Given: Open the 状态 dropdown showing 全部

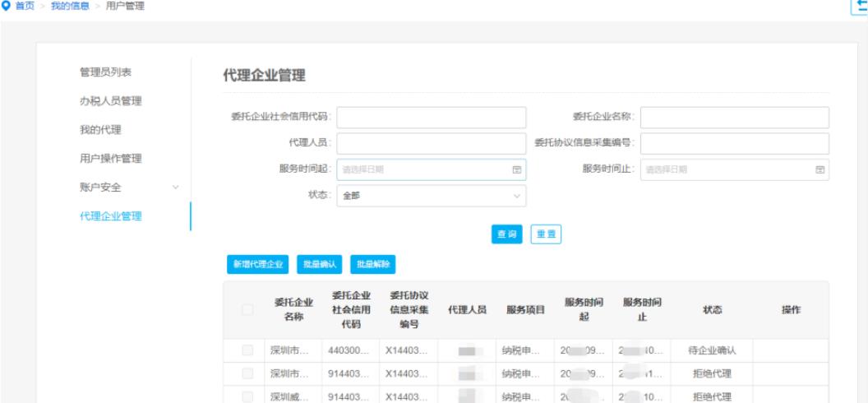Looking at the screenshot, I should point(431,197).
